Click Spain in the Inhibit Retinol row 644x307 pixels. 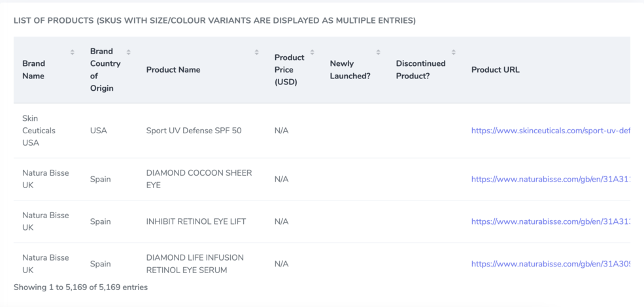coord(100,221)
